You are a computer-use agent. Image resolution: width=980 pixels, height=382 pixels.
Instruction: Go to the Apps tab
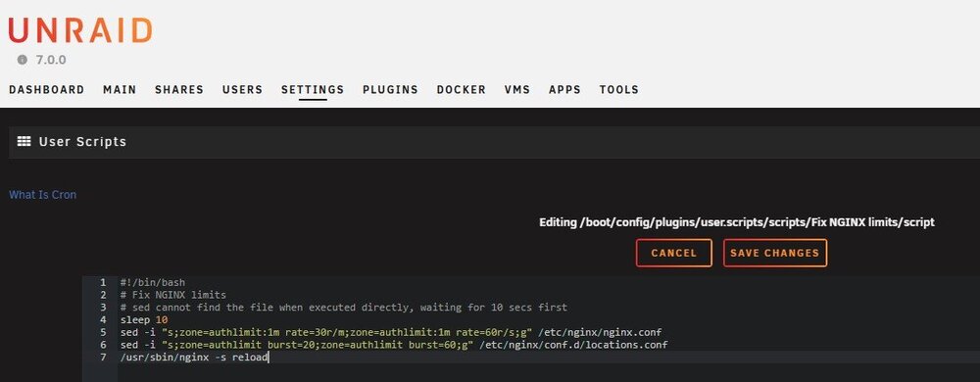click(565, 89)
